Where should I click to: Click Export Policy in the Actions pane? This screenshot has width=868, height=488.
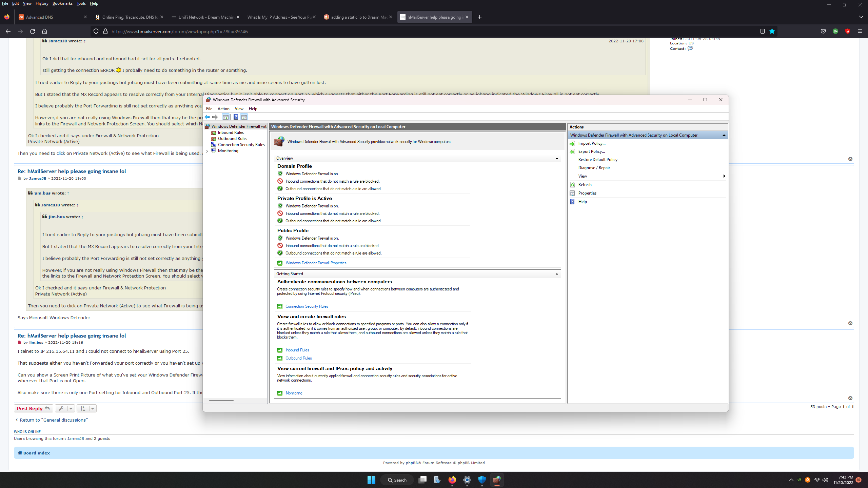tap(591, 151)
